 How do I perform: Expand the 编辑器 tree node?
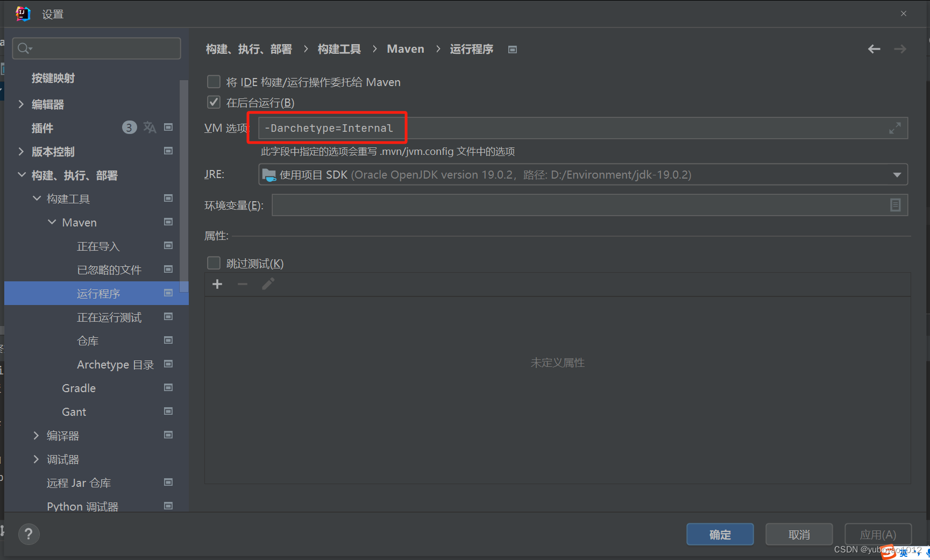click(21, 104)
